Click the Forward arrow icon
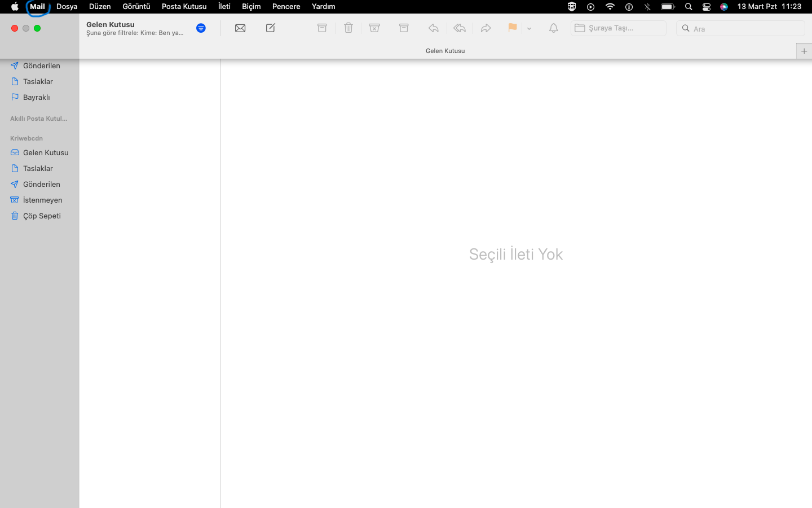 pyautogui.click(x=486, y=28)
